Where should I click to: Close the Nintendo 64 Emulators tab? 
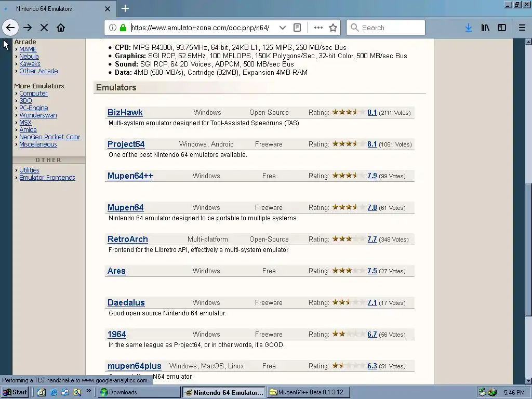[x=108, y=9]
